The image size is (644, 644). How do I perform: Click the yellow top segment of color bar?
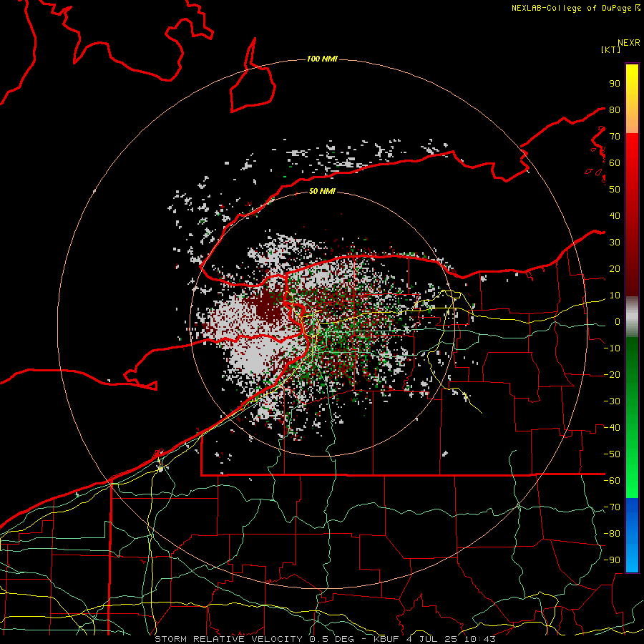click(632, 99)
